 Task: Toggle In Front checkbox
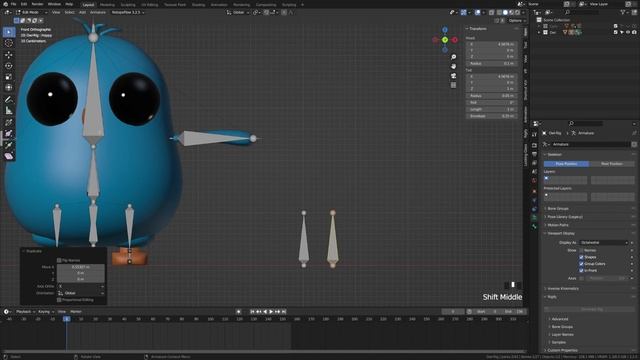click(x=581, y=270)
